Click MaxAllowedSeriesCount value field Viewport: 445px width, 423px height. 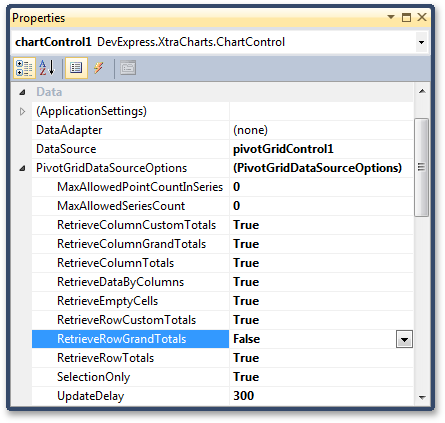pos(321,206)
